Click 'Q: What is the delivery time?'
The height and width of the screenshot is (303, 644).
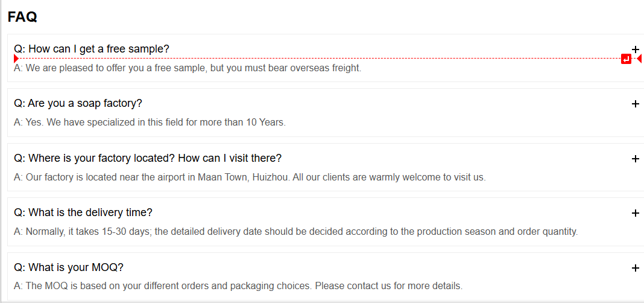click(83, 212)
